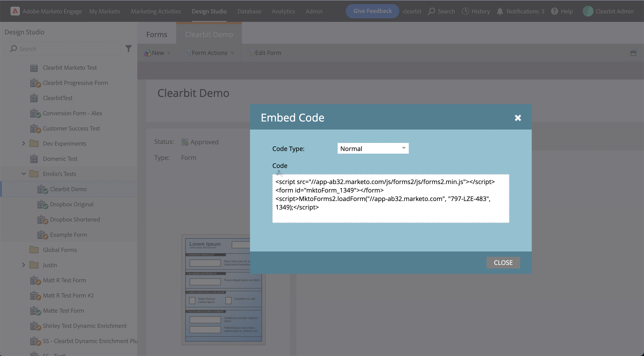Screen dimensions: 644x356
Task: Open the Form Actions dropdown arrow
Action: click(x=232, y=53)
